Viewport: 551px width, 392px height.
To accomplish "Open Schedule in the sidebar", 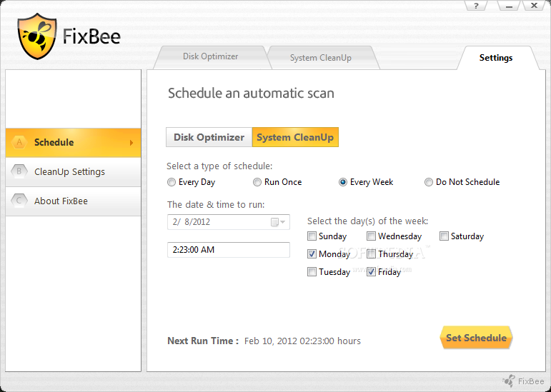I will coord(73,143).
